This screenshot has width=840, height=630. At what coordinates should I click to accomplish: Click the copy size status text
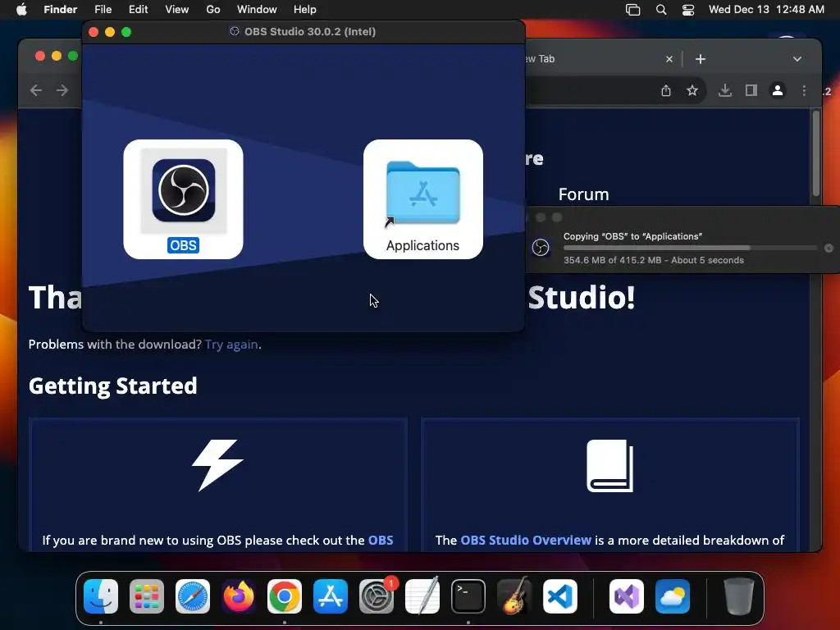coord(653,260)
